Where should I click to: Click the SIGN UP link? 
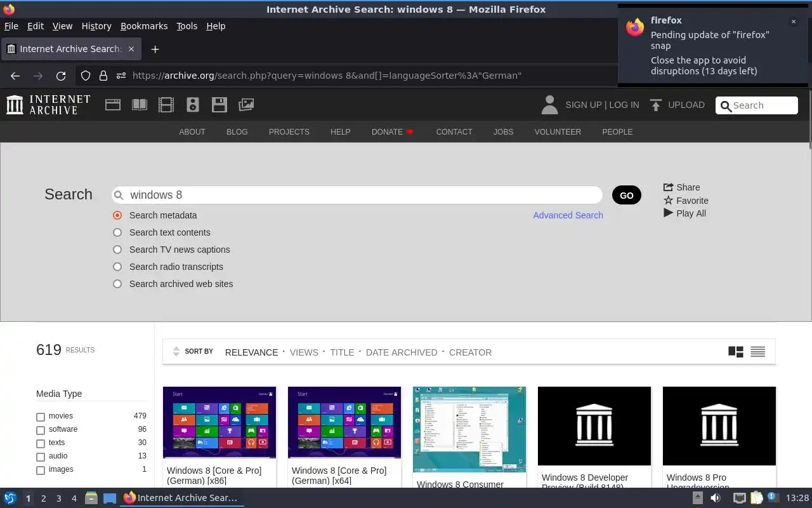(x=583, y=105)
